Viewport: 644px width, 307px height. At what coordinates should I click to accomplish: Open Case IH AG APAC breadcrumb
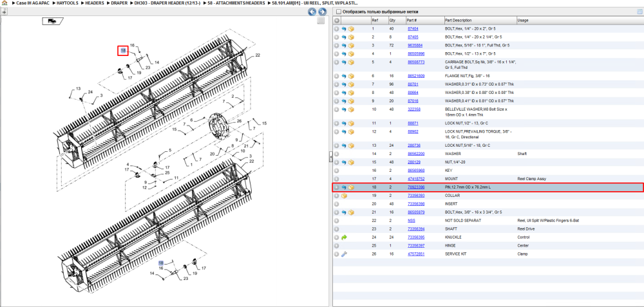32,3
